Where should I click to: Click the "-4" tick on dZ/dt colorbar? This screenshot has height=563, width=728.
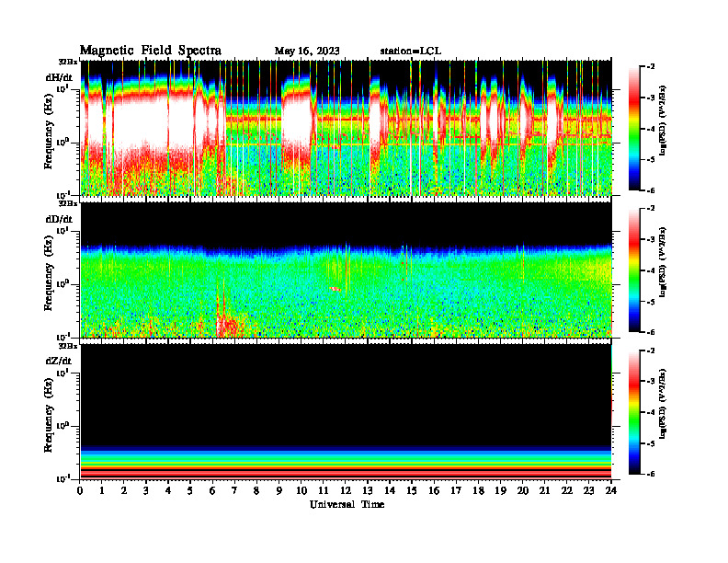pyautogui.click(x=651, y=412)
